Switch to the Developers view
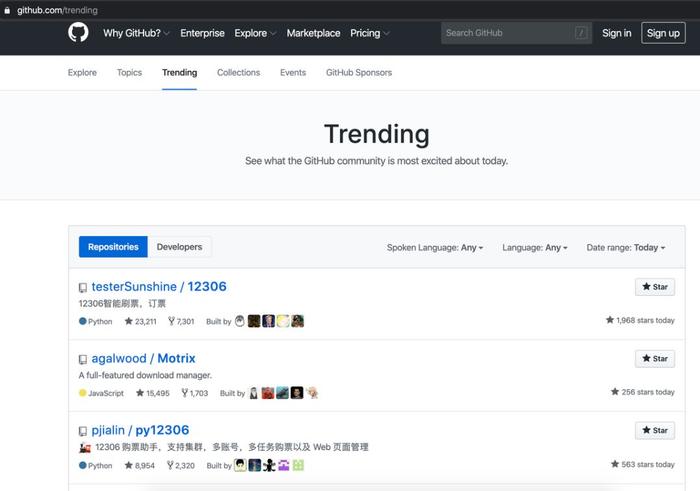Screen dimensions: 700x491 [x=179, y=247]
